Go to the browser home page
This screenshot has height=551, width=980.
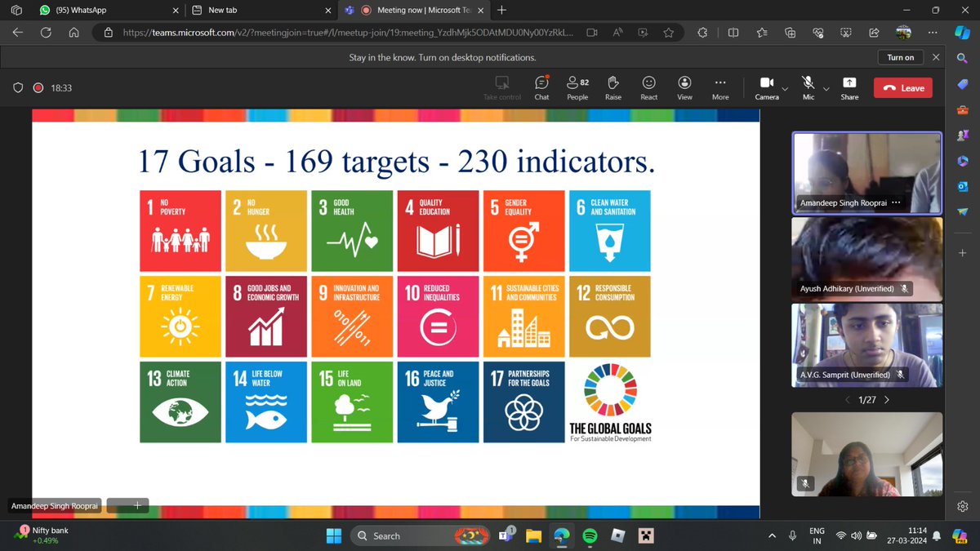[73, 33]
